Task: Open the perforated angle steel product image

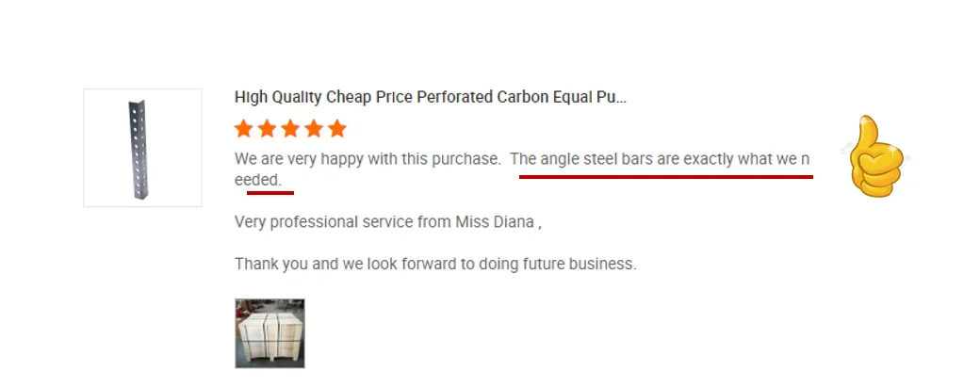Action: click(142, 148)
